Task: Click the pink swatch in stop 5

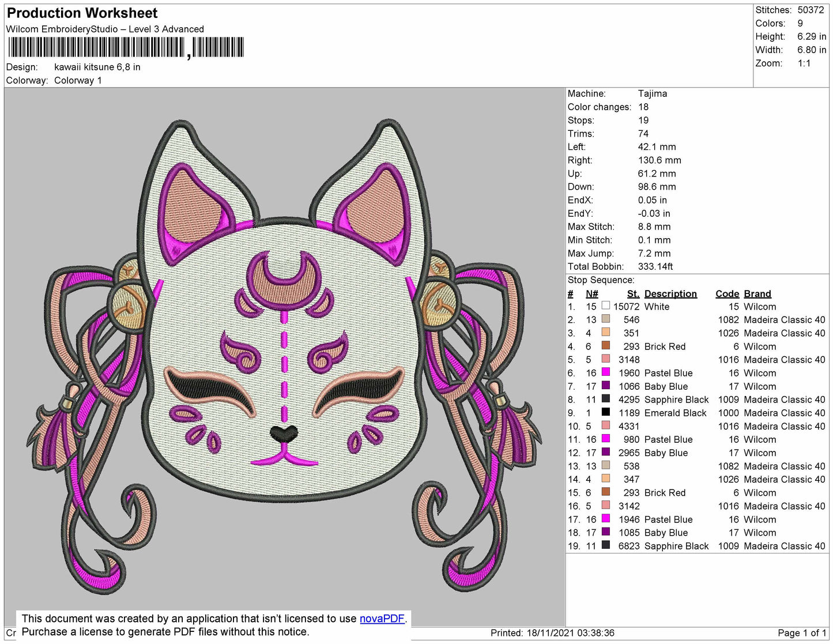Action: (606, 359)
